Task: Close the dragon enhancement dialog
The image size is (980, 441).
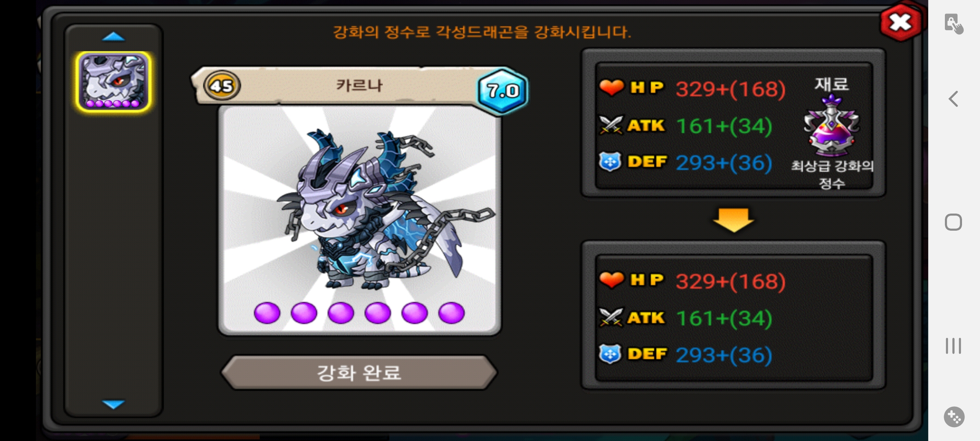Action: click(x=901, y=22)
